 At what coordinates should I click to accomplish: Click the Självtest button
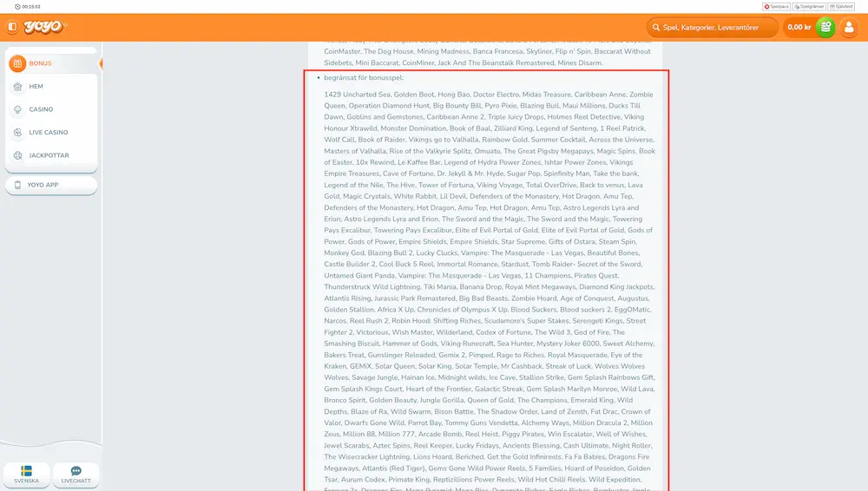tap(841, 7)
